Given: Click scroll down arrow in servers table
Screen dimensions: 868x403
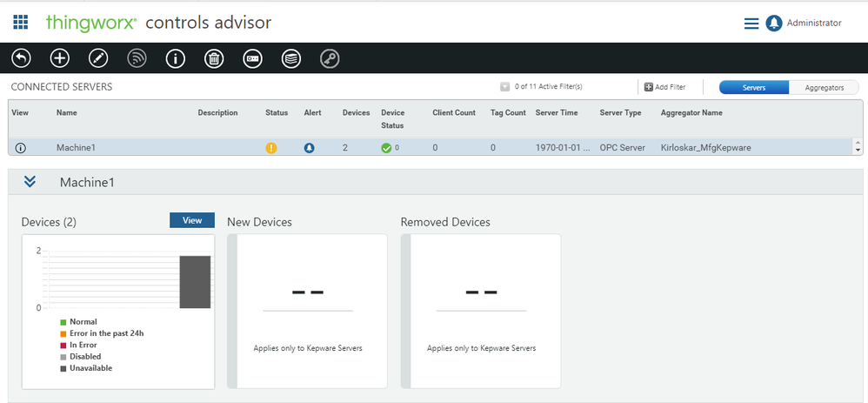Looking at the screenshot, I should (858, 151).
